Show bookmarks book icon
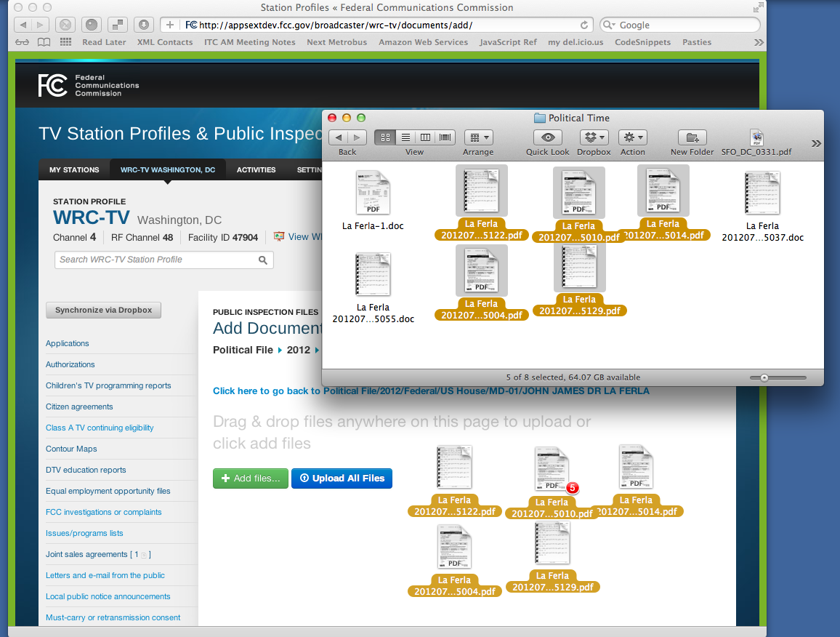 [x=44, y=42]
